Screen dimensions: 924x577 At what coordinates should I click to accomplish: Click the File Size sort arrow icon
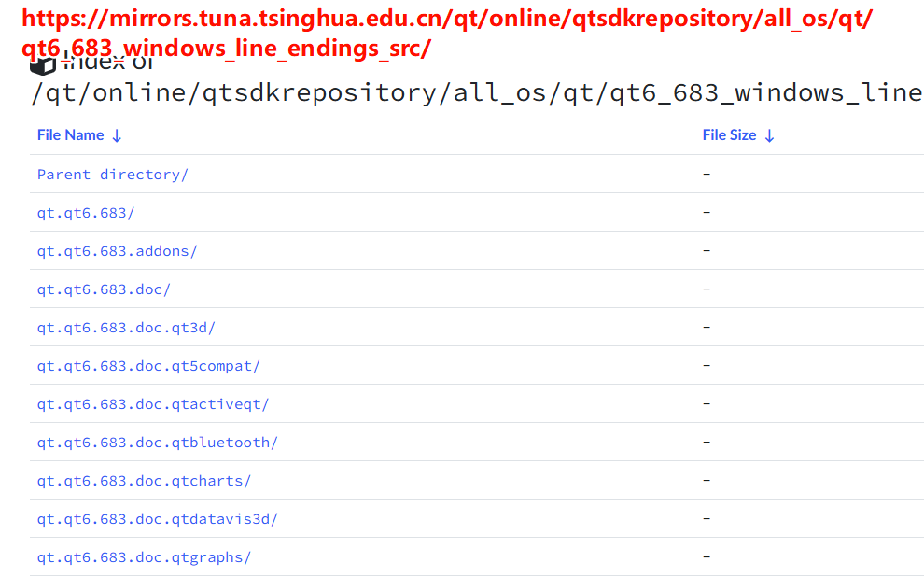coord(769,136)
